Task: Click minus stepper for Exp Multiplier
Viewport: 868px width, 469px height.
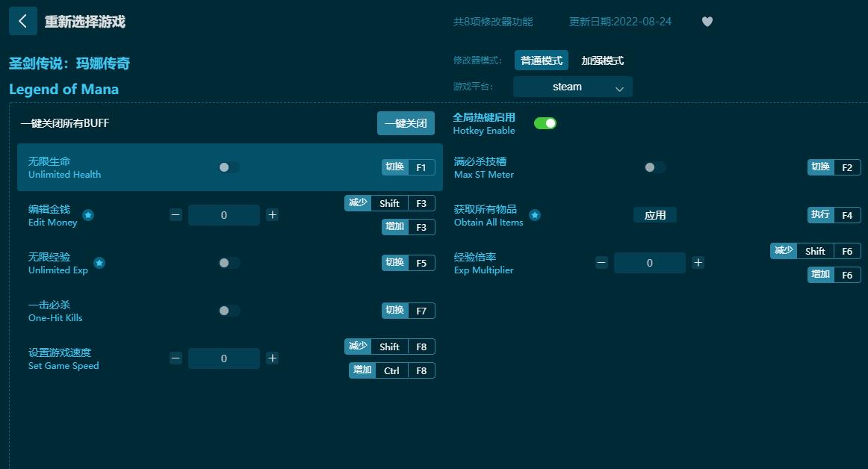Action: 601,262
